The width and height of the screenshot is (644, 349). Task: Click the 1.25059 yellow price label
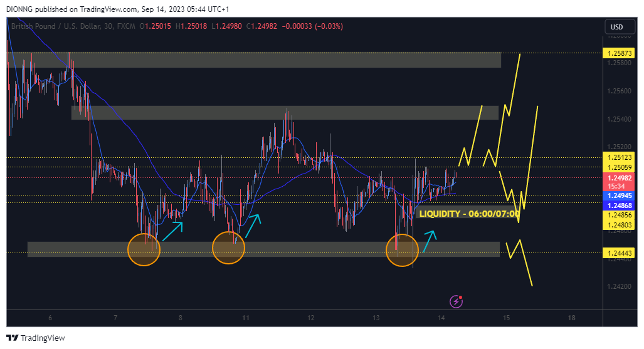(620, 167)
